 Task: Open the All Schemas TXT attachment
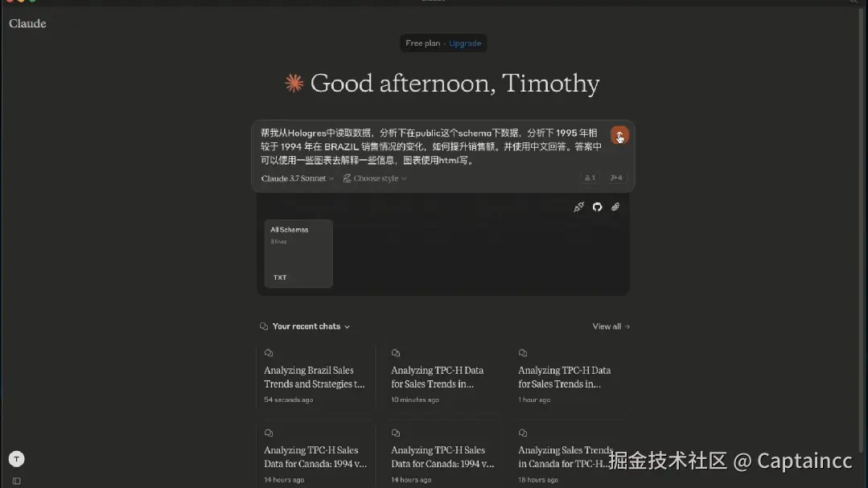point(298,253)
